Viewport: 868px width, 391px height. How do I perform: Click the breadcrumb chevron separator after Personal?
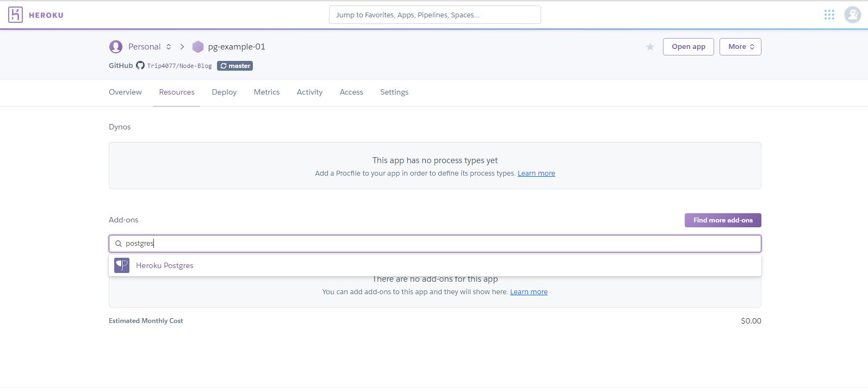tap(182, 47)
